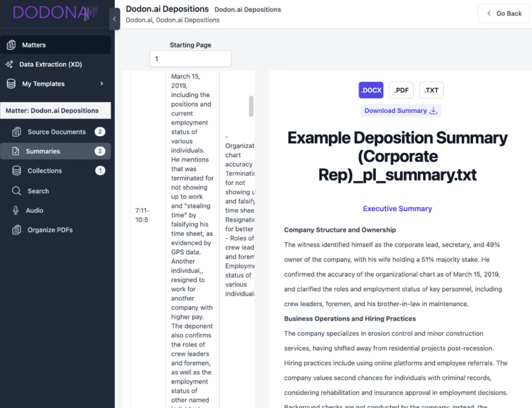
Task: Click the Starting Page input field
Action: 190,59
